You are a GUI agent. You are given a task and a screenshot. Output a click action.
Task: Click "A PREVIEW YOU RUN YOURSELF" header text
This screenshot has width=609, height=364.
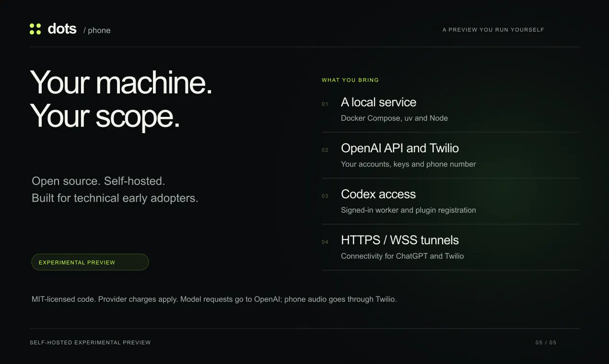pos(493,30)
